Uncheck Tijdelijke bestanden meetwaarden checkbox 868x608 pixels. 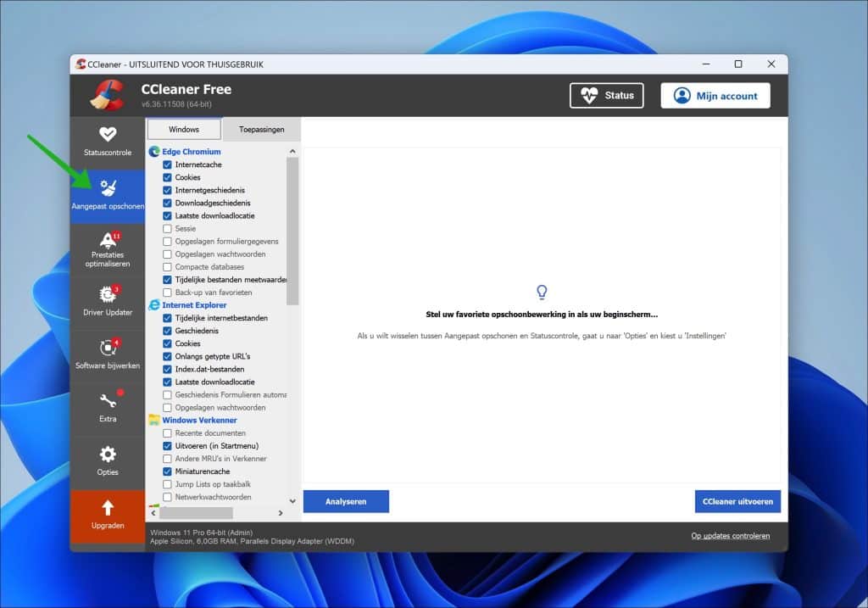pos(167,280)
